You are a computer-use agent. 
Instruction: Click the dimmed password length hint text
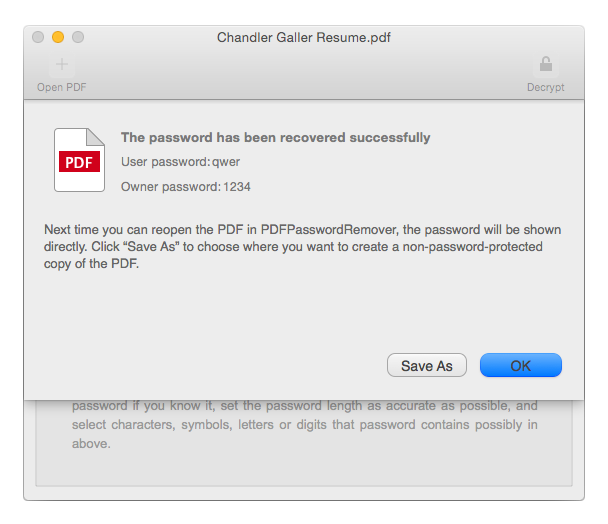point(304,424)
